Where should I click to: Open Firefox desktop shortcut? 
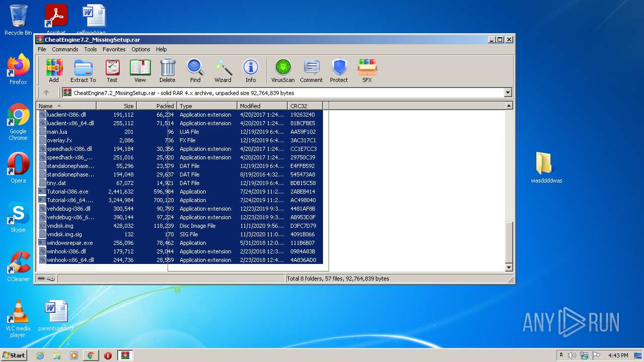[x=18, y=69]
